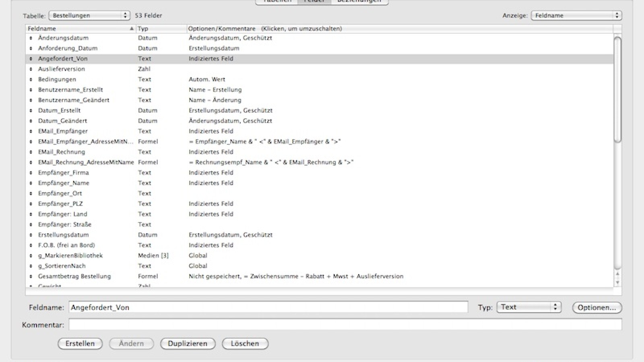Open the Tabelle dropdown showing Bestellungen
Image resolution: width=644 pixels, height=362 pixels.
click(x=89, y=15)
